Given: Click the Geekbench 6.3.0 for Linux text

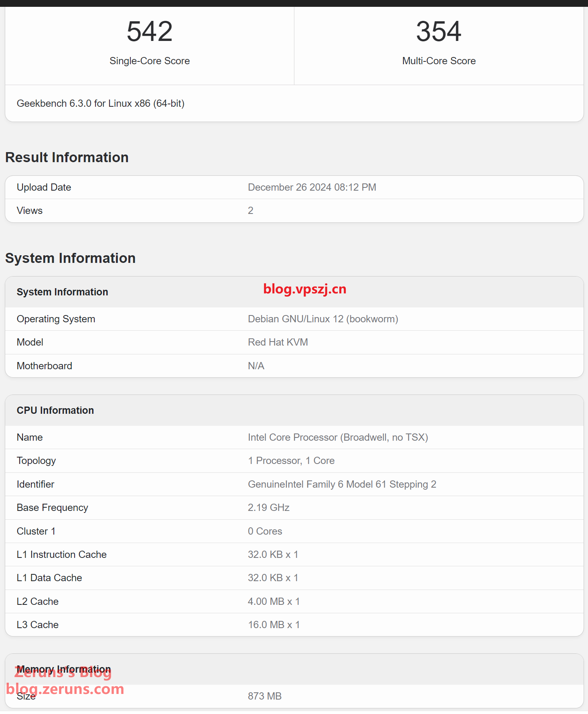Looking at the screenshot, I should click(x=100, y=104).
